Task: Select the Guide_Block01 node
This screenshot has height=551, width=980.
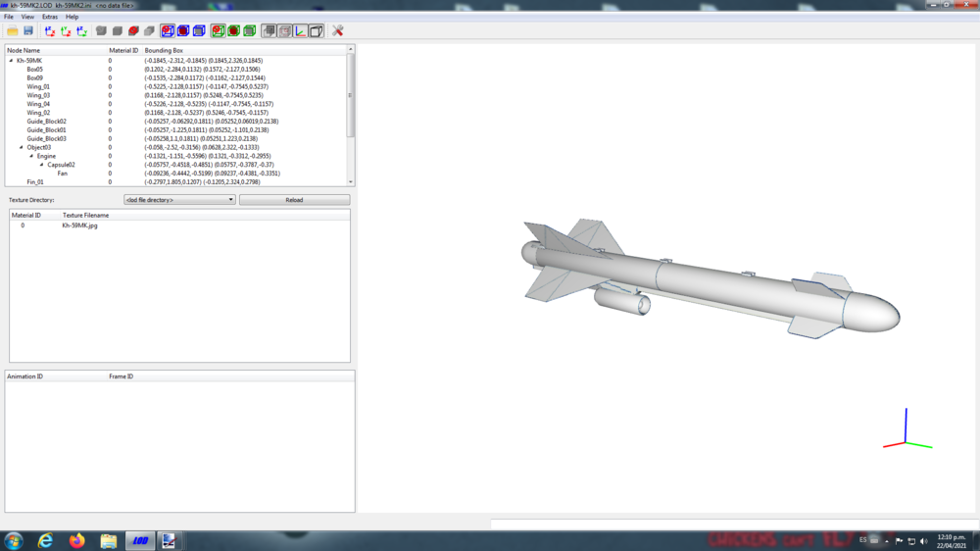Action: point(46,130)
